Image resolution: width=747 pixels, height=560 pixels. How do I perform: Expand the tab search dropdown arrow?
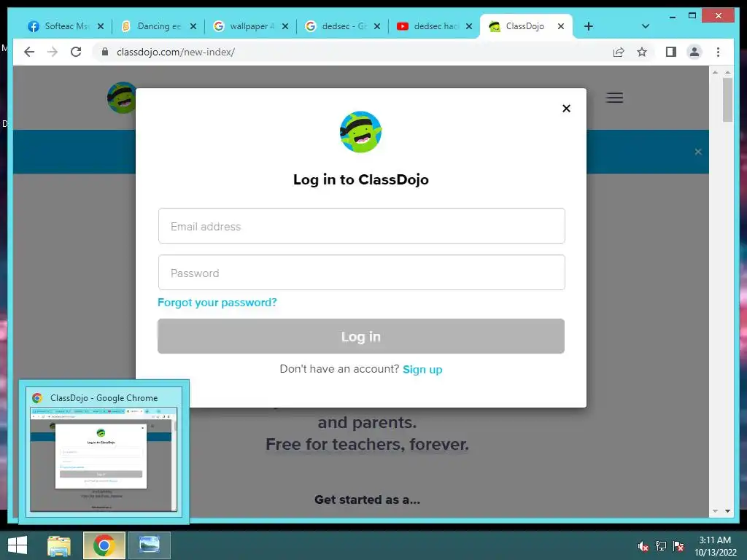(x=646, y=26)
